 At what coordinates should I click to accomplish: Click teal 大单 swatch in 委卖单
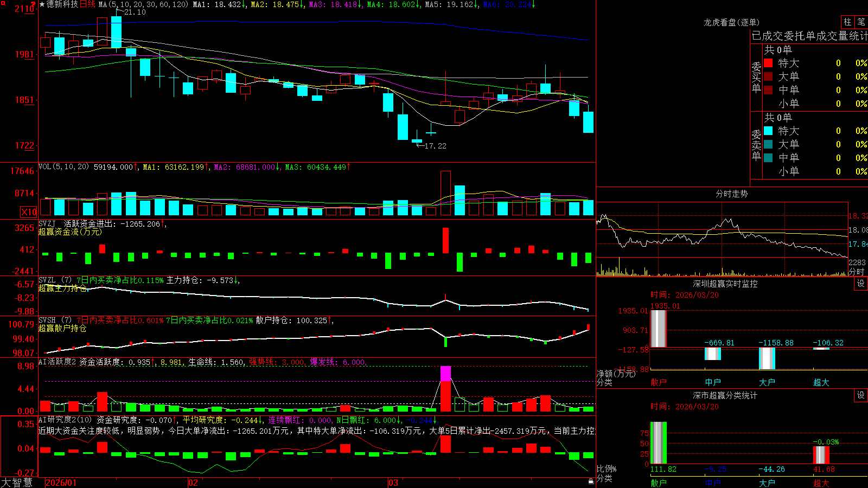[x=768, y=144]
